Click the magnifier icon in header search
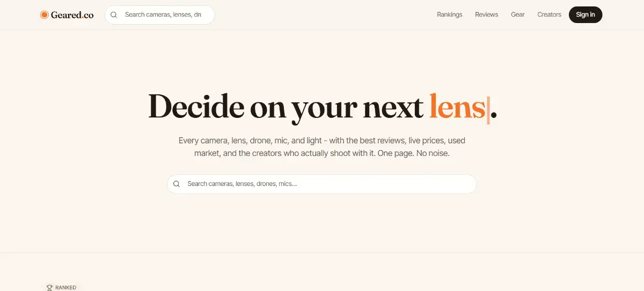The width and height of the screenshot is (644, 291). click(x=114, y=15)
